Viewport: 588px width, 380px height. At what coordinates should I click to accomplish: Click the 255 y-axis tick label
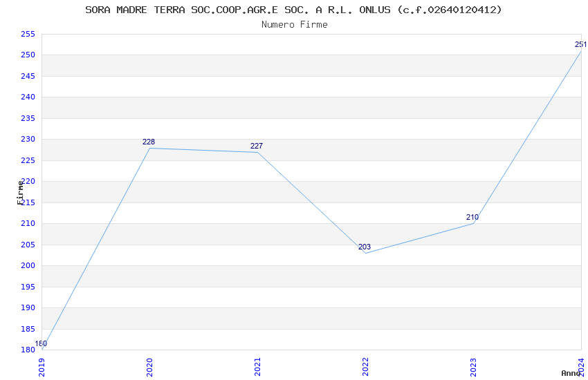[28, 34]
